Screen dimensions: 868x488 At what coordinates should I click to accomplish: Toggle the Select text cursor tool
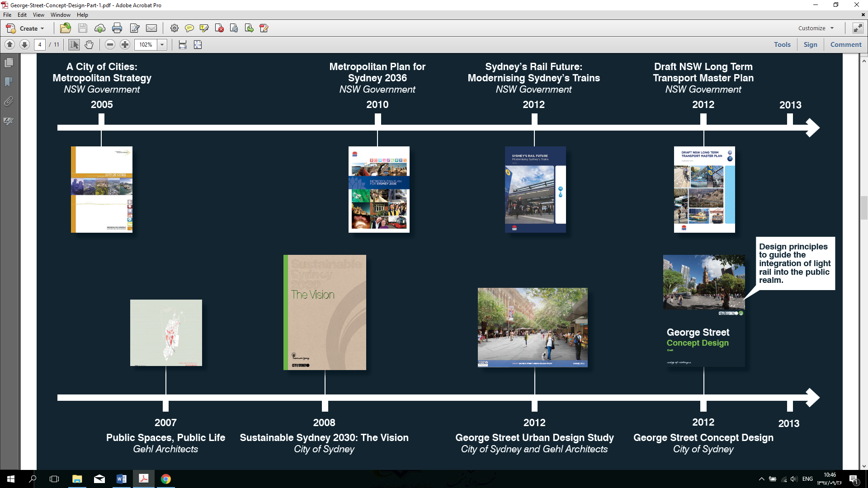click(x=74, y=44)
